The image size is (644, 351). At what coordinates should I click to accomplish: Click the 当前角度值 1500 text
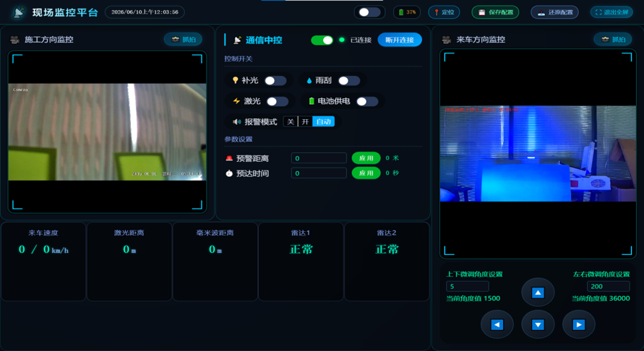coord(473,298)
